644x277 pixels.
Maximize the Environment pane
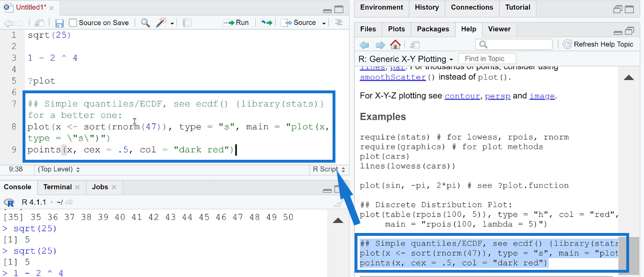click(629, 9)
